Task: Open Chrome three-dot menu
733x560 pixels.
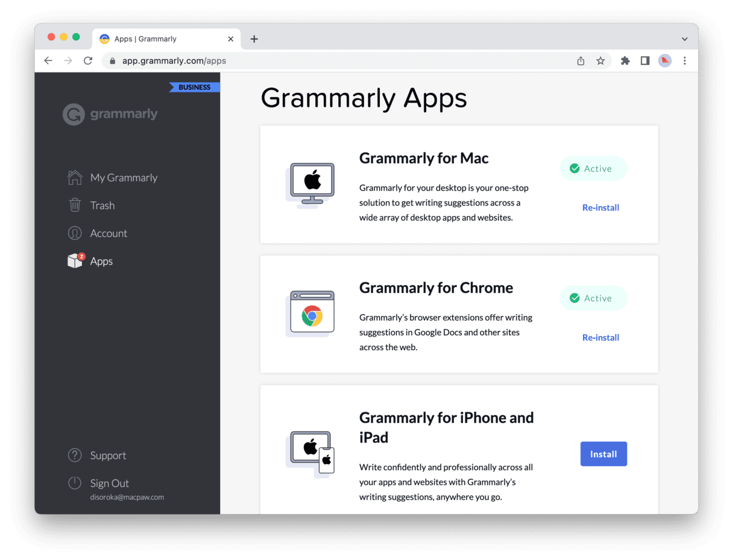Action: point(685,61)
